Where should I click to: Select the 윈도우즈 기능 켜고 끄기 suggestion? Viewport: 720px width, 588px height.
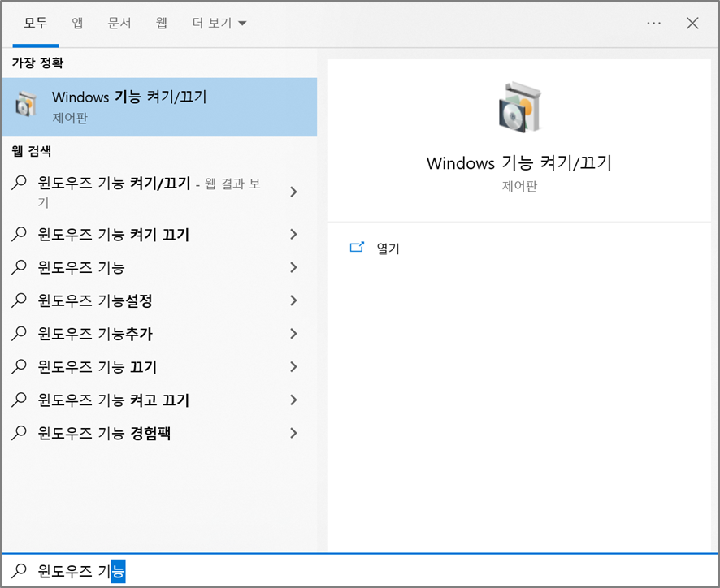pyautogui.click(x=159, y=400)
